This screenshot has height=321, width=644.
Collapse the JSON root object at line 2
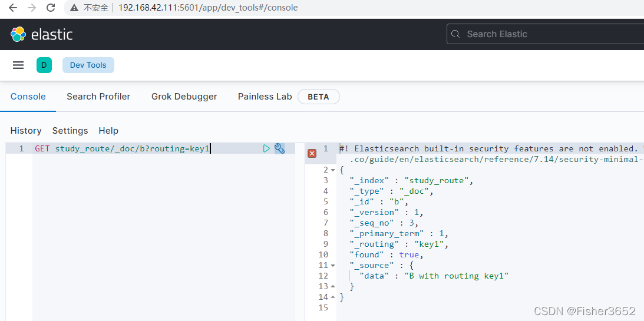coord(333,170)
